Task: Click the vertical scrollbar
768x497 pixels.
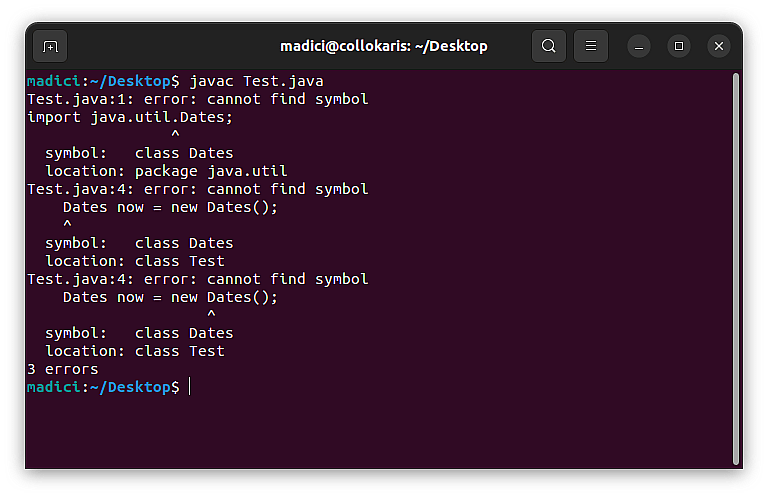Action: tap(735, 268)
